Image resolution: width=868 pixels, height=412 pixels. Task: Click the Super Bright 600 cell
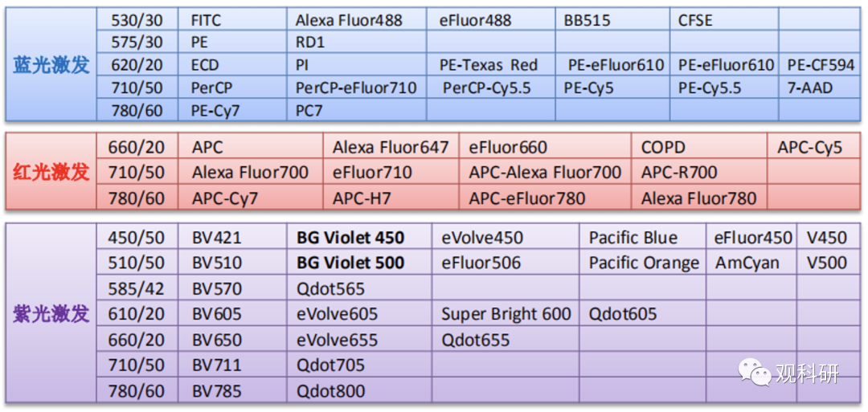pos(506,314)
